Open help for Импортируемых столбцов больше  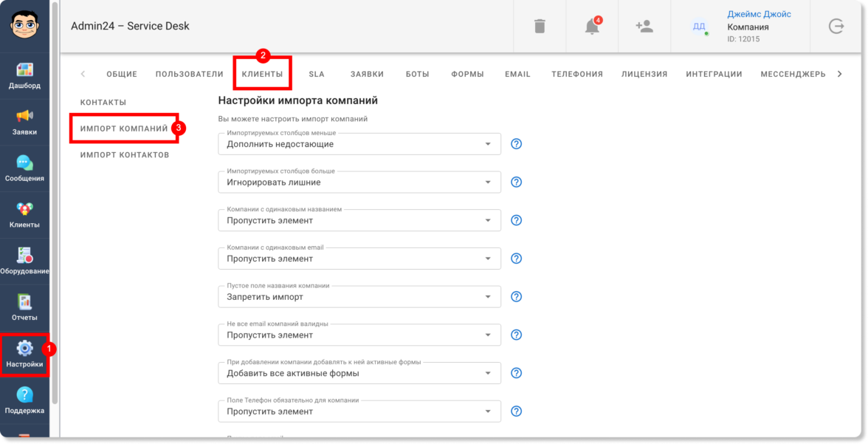[x=516, y=182]
